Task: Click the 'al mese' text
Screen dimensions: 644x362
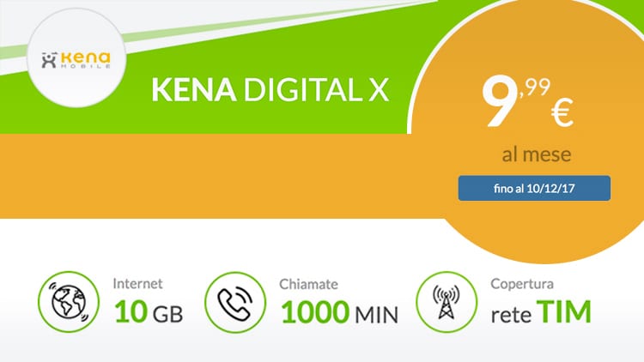Action: (537, 154)
